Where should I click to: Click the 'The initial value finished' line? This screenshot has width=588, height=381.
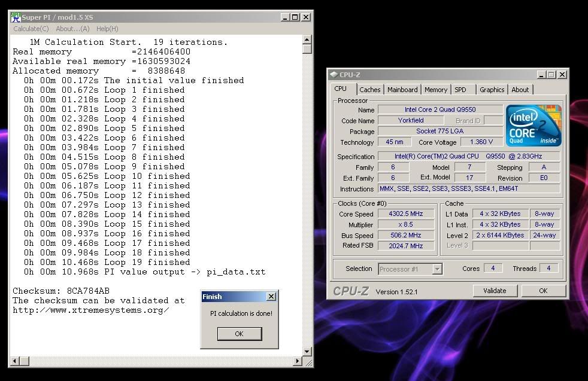point(134,80)
